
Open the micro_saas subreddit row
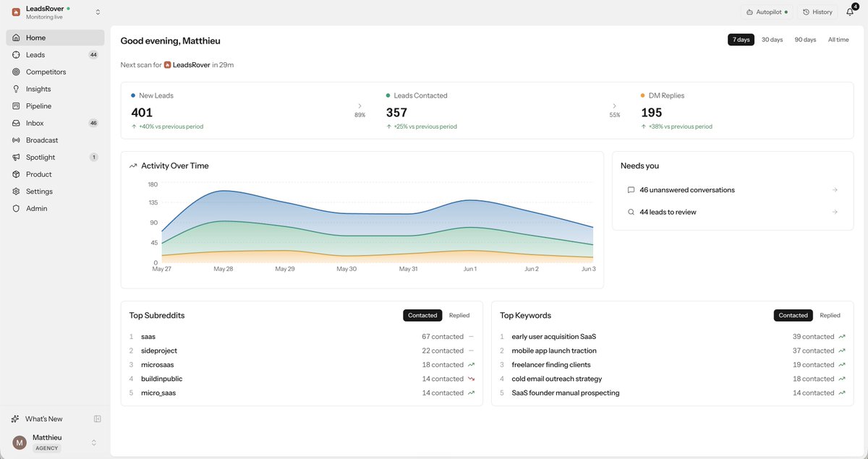[x=302, y=393]
